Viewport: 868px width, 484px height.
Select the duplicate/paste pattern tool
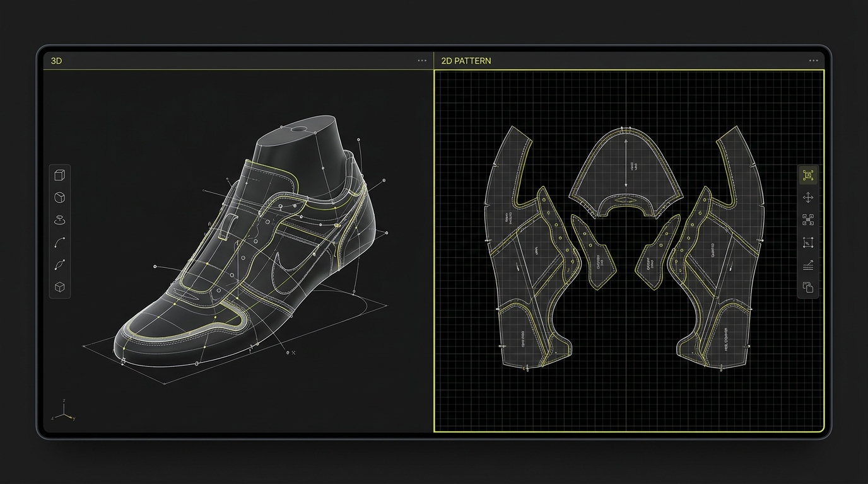point(808,287)
